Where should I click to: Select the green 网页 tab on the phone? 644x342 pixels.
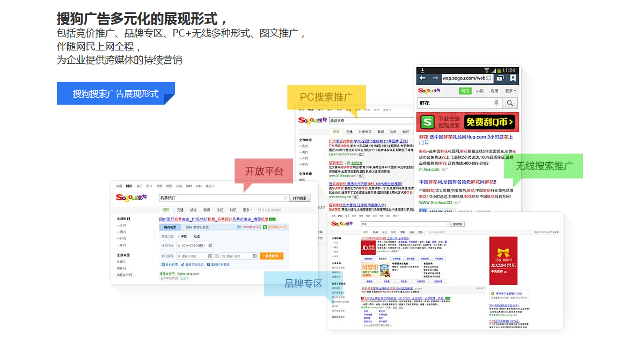tap(465, 91)
